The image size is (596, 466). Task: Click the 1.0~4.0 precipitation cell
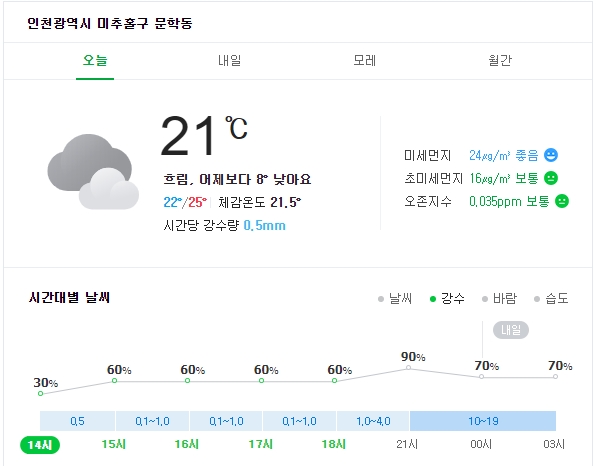[x=373, y=421]
